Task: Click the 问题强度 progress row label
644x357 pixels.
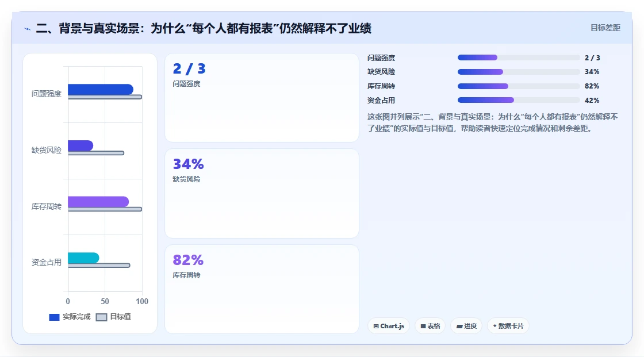Action: (381, 58)
